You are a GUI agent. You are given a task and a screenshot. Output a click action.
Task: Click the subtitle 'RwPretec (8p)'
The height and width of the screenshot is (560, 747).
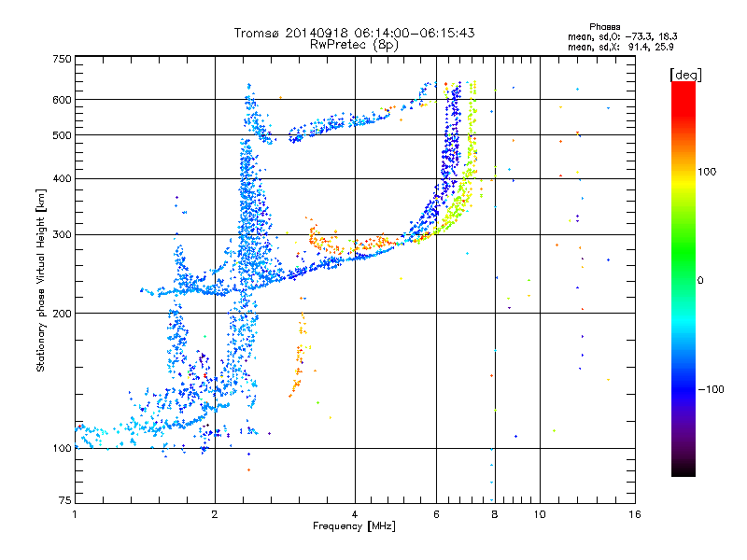tap(354, 45)
